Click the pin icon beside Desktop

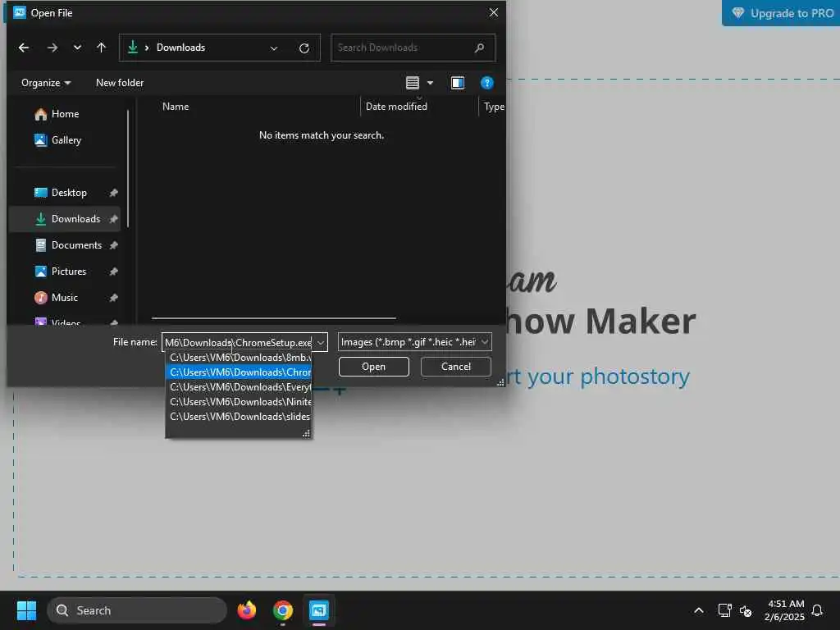pyautogui.click(x=113, y=193)
